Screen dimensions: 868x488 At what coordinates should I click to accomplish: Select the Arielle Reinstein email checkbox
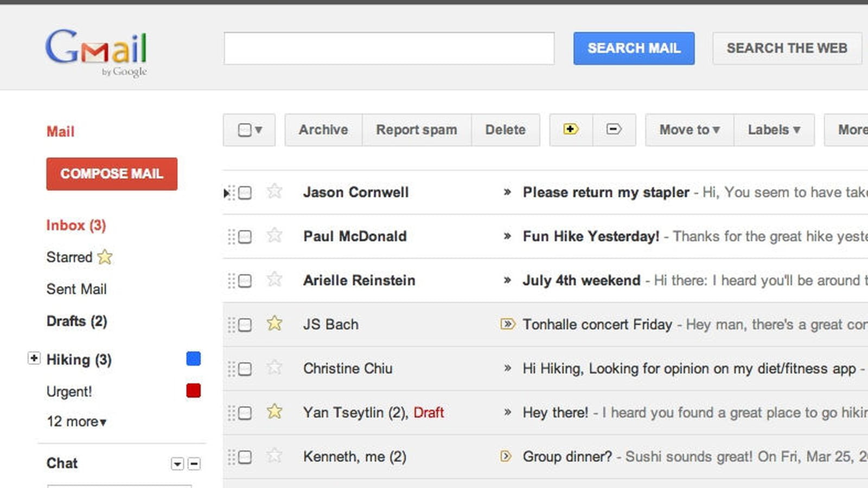coord(245,280)
